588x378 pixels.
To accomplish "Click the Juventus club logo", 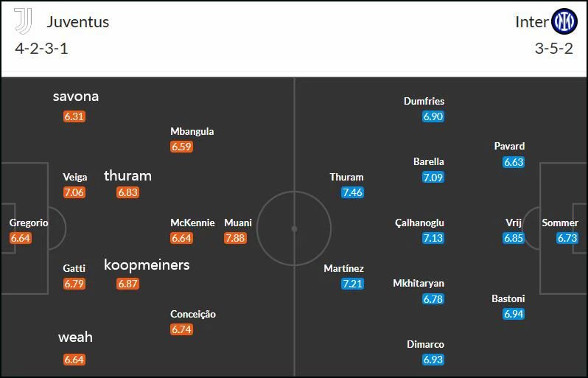I will coord(24,21).
